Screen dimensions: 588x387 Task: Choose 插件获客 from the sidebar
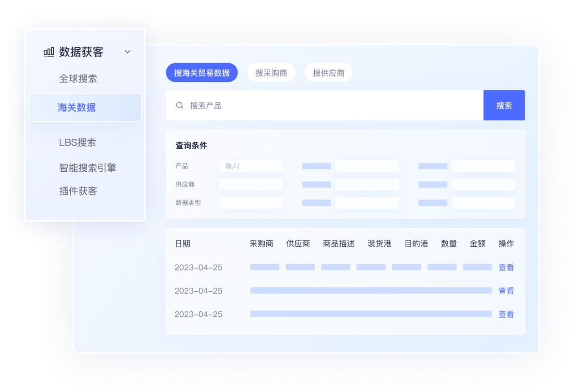pyautogui.click(x=78, y=191)
